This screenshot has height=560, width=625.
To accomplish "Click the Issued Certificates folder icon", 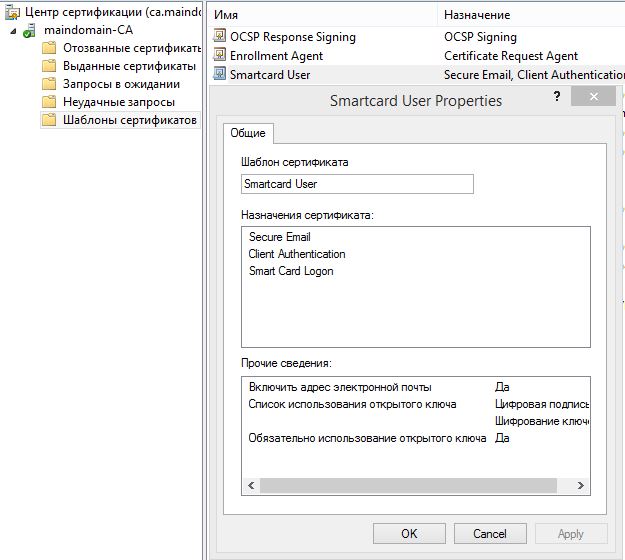I will pos(49,66).
